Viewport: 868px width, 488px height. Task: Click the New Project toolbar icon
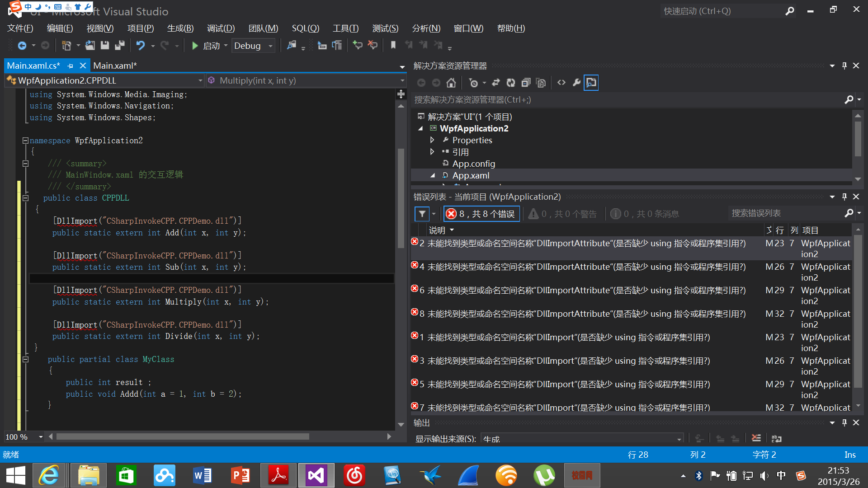click(x=66, y=46)
